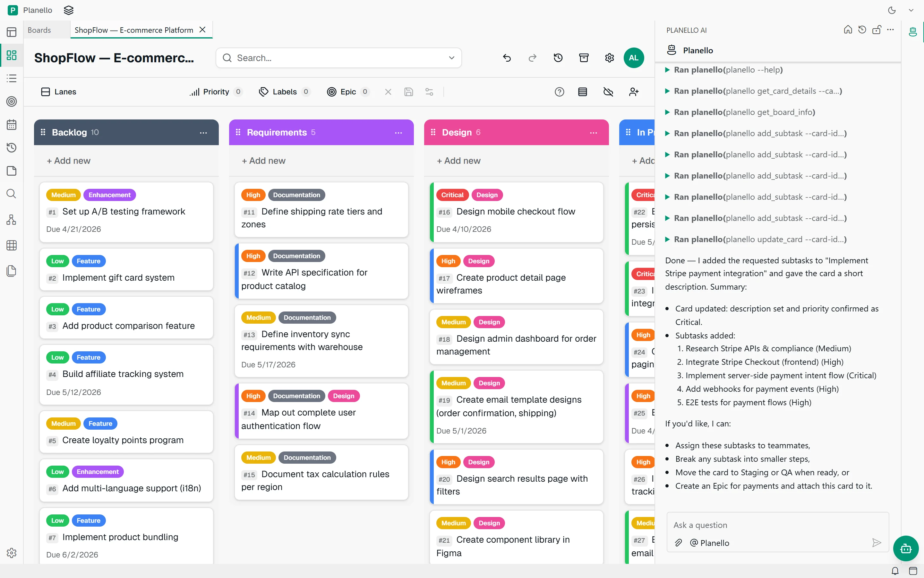Open the Labels filter dropdown
This screenshot has height=578, width=924.
click(285, 92)
